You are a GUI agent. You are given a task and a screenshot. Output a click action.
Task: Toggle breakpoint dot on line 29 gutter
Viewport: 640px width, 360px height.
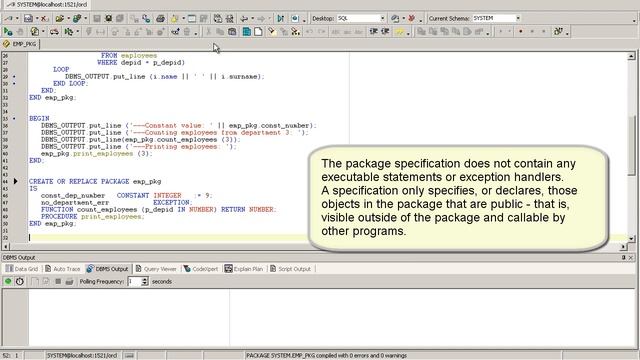click(x=14, y=77)
